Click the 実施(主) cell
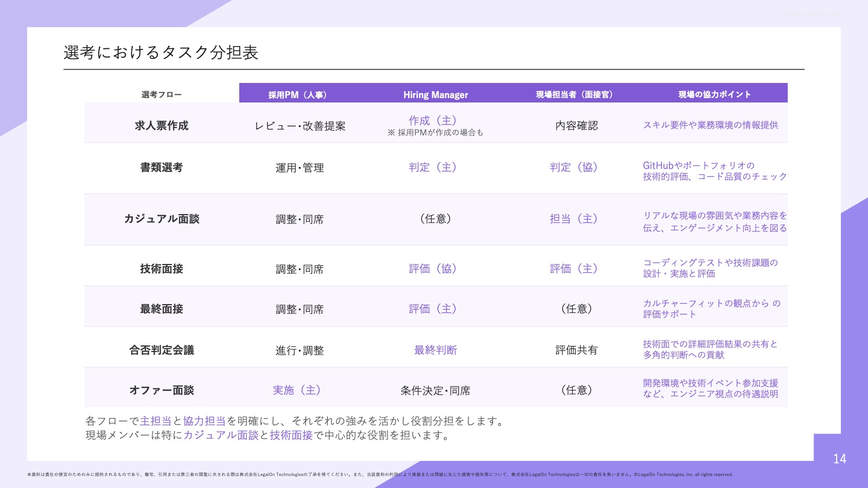 pos(298,390)
